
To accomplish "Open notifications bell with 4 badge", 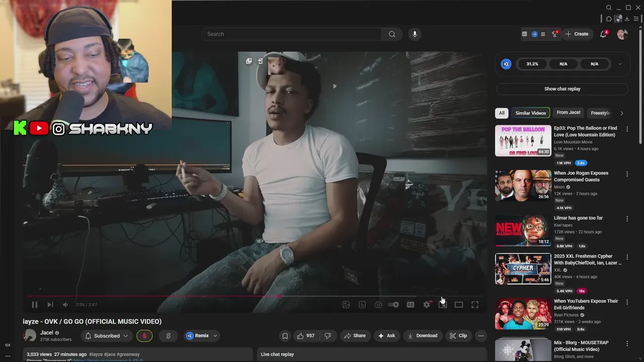I will pyautogui.click(x=603, y=34).
